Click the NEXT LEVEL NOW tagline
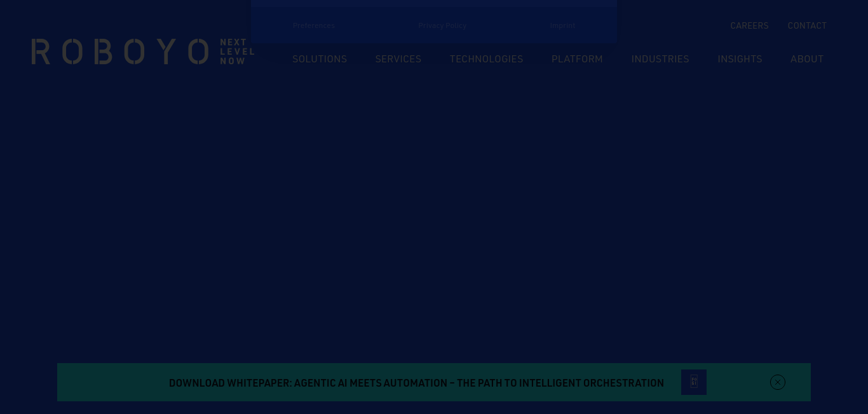Image resolution: width=868 pixels, height=414 pixels. [236, 52]
